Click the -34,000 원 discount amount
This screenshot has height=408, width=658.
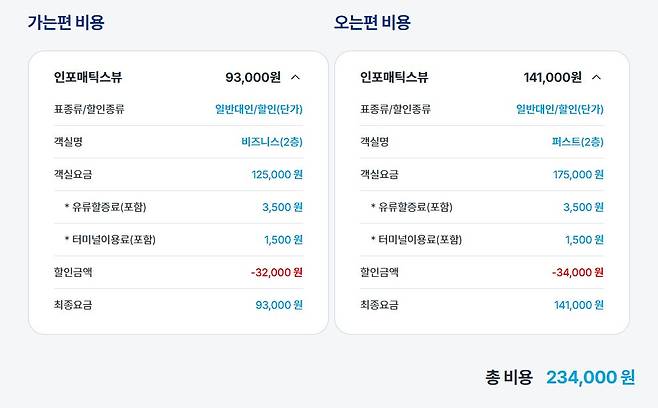(578, 272)
